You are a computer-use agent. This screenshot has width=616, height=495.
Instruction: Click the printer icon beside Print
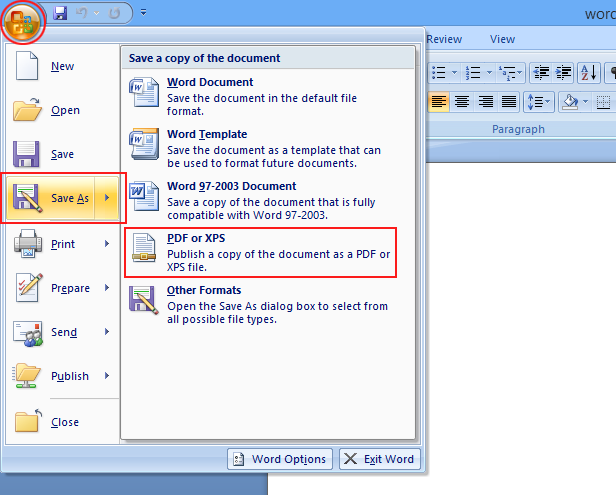(28, 244)
